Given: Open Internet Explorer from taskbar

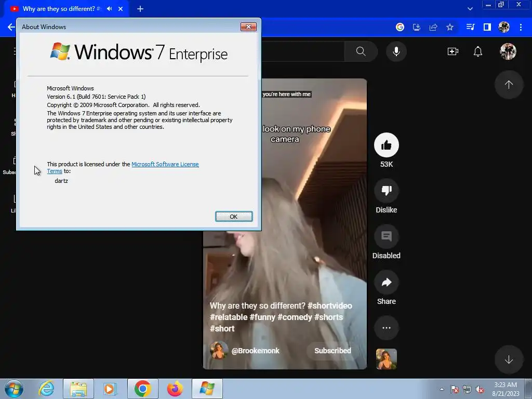Looking at the screenshot, I should pos(46,389).
